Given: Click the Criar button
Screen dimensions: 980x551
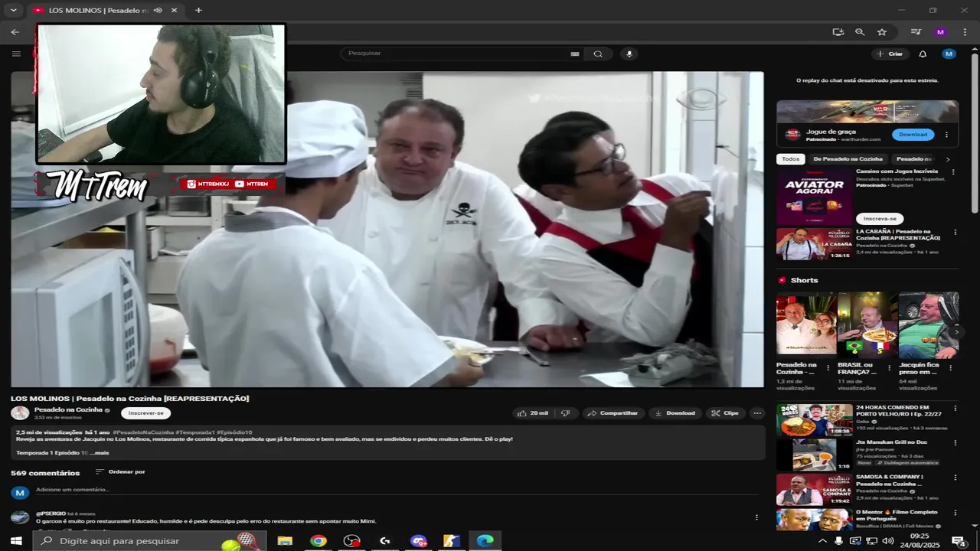Looking at the screenshot, I should pos(890,54).
